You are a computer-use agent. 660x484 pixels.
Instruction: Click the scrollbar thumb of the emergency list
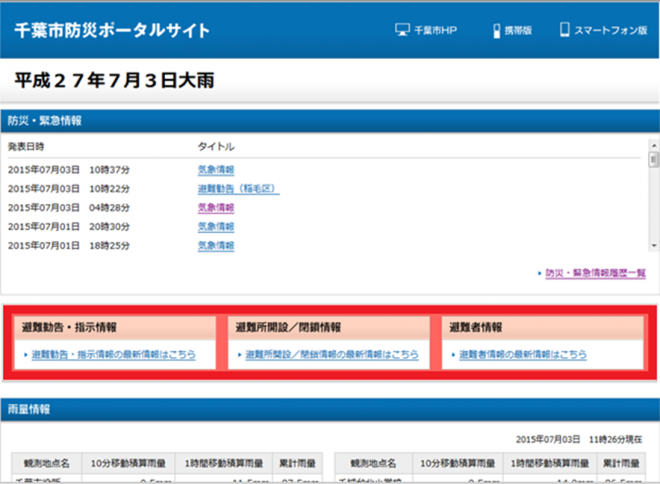654,160
